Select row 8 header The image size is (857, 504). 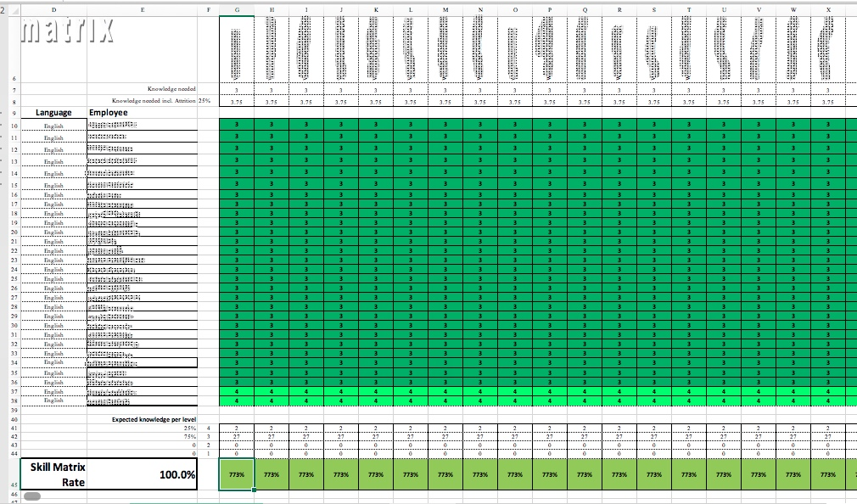coord(14,102)
